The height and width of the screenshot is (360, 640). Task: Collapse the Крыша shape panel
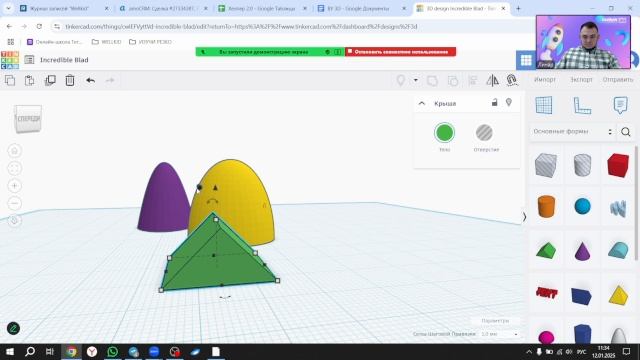tap(422, 103)
